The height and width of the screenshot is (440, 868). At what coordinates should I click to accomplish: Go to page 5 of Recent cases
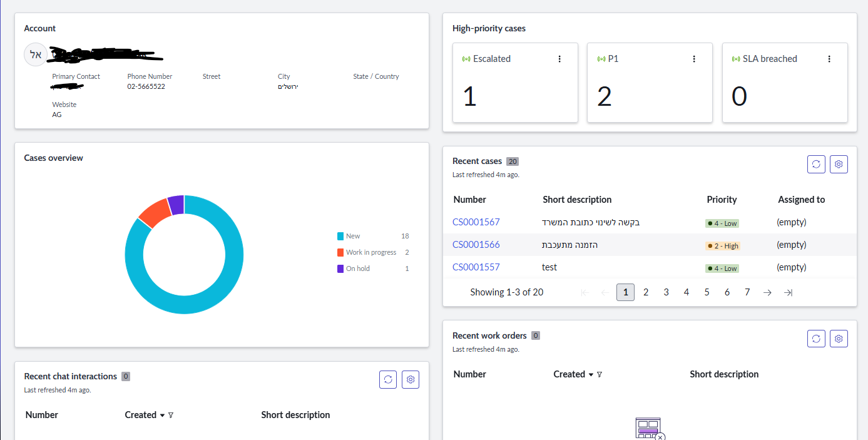[707, 292]
